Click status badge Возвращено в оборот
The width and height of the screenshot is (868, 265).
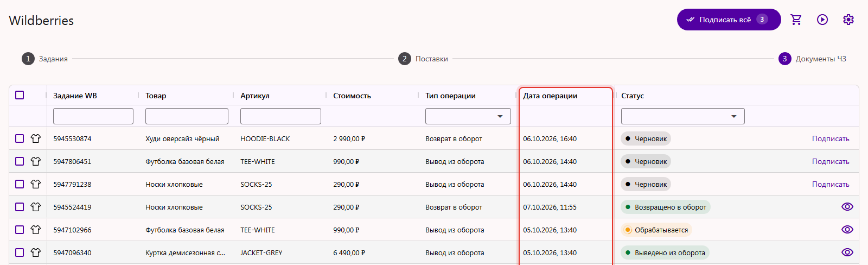(666, 207)
